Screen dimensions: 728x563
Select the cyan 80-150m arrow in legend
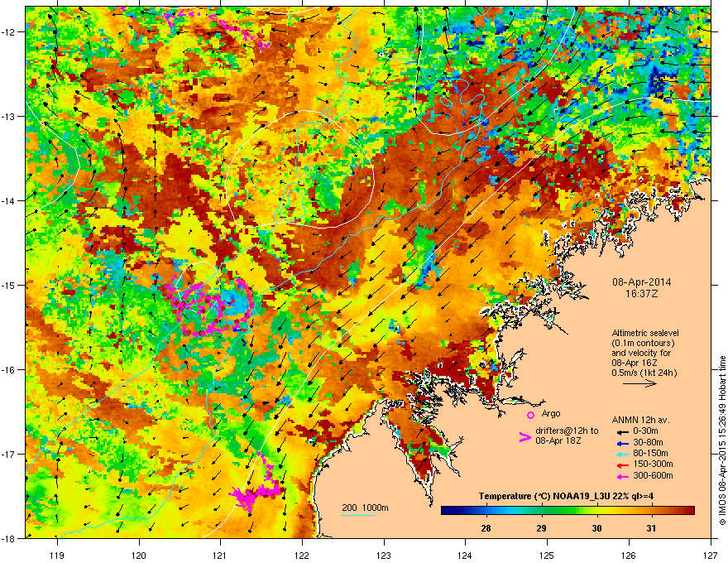(x=623, y=454)
